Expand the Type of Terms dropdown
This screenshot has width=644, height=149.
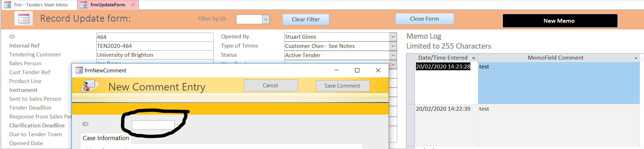393,46
